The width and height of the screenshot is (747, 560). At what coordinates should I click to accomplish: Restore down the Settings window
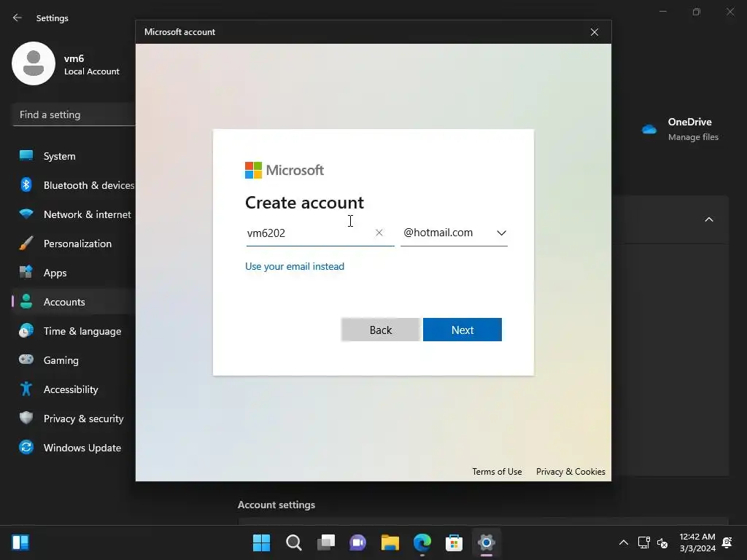(x=697, y=12)
